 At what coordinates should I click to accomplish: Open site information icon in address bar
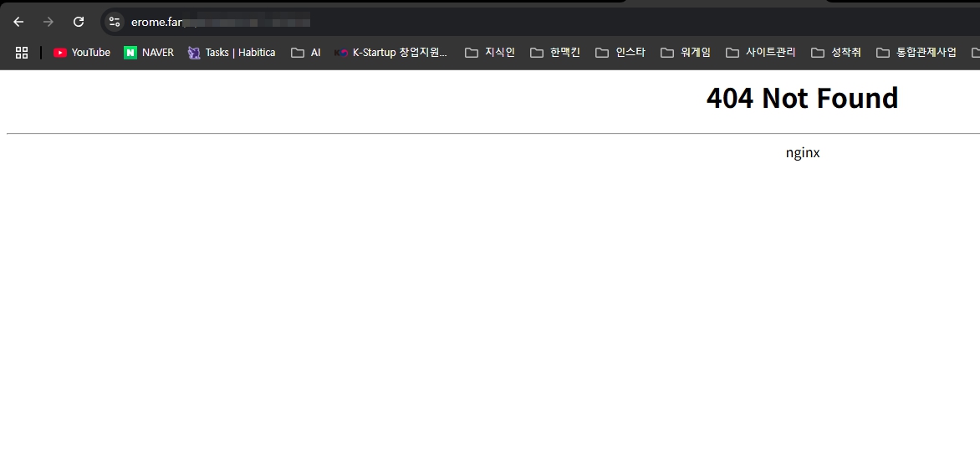(115, 22)
